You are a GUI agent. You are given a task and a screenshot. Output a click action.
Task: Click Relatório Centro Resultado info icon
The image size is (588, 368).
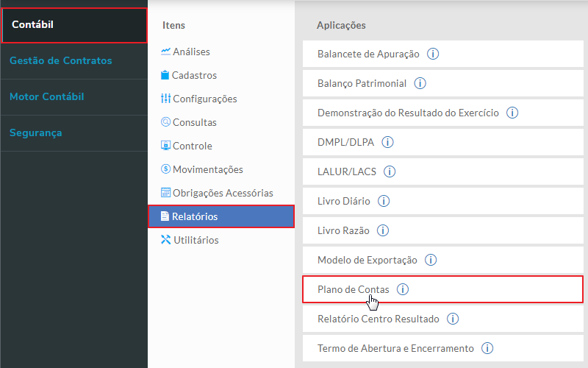tap(453, 319)
